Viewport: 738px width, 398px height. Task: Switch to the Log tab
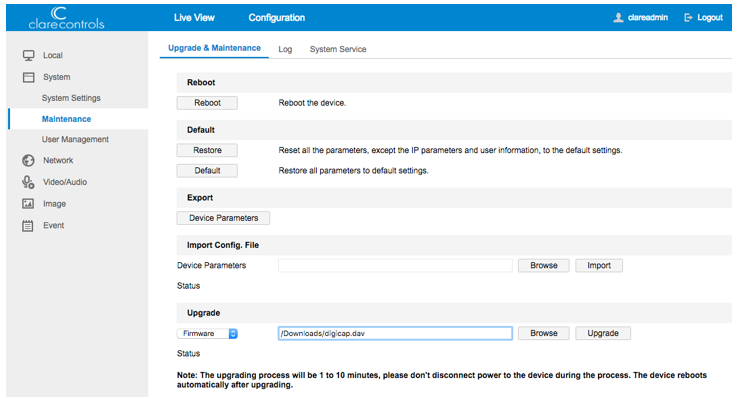285,49
